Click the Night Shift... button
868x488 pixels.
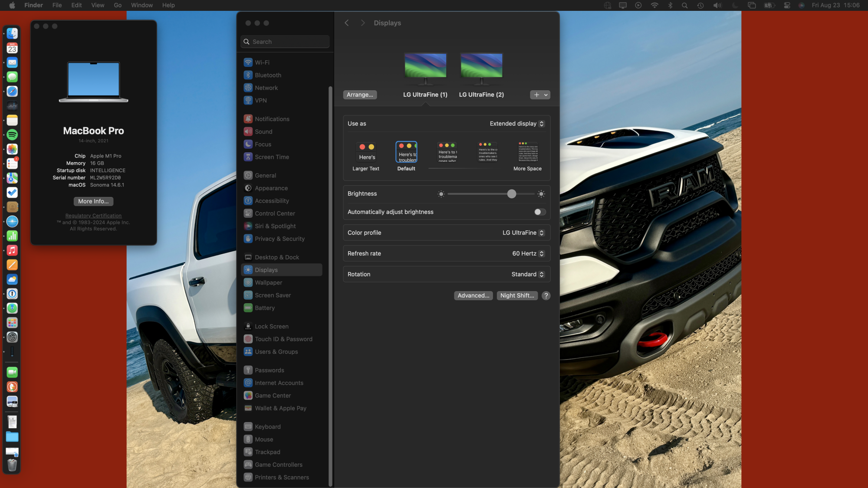(x=517, y=295)
